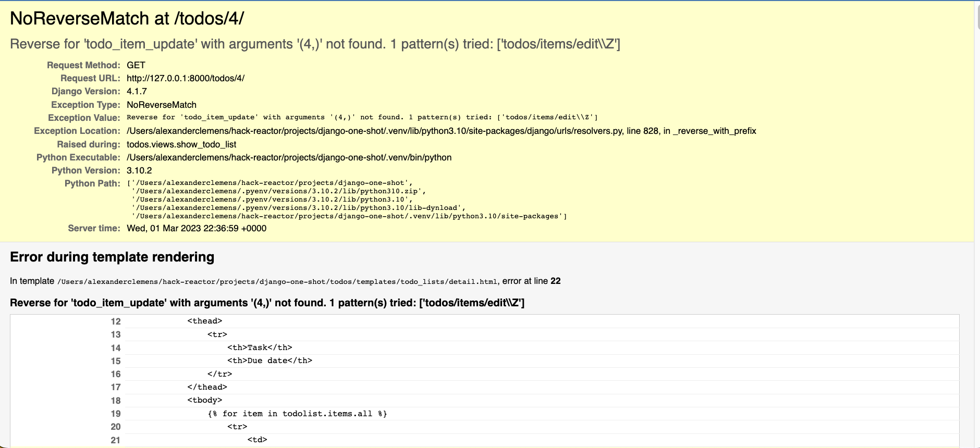This screenshot has height=448, width=980.
Task: Click the Django Version 4.1.7 value
Action: pyautogui.click(x=137, y=91)
